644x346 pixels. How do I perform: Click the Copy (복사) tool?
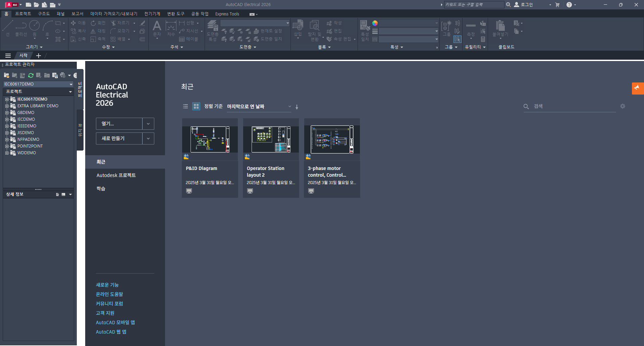[x=78, y=31]
